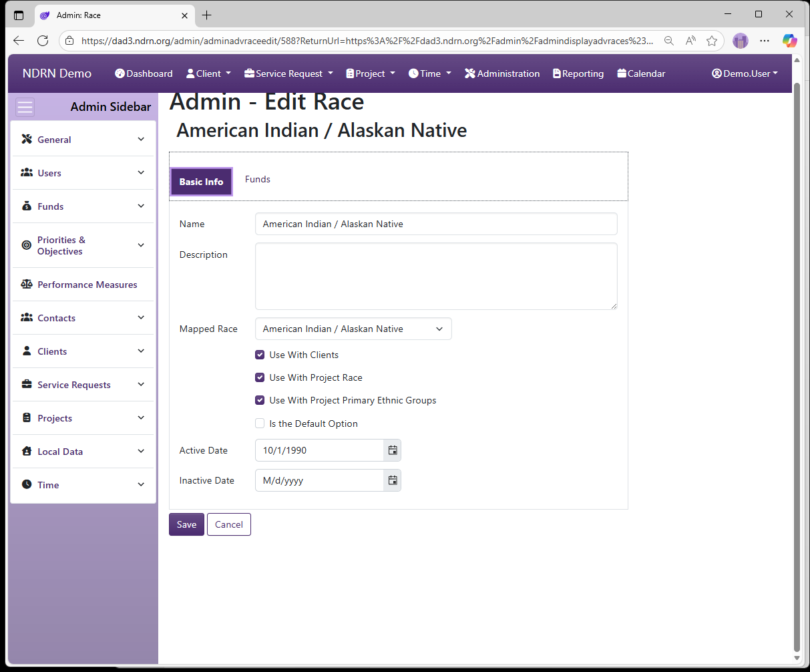Click the page vertical scrollbar
Image resolution: width=810 pixels, height=672 pixels.
click(797, 367)
